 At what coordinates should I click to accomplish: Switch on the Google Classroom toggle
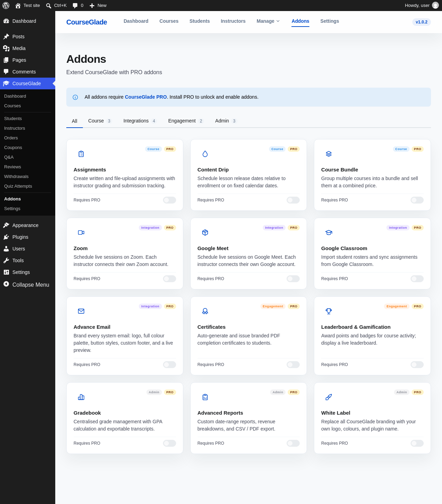click(x=417, y=279)
